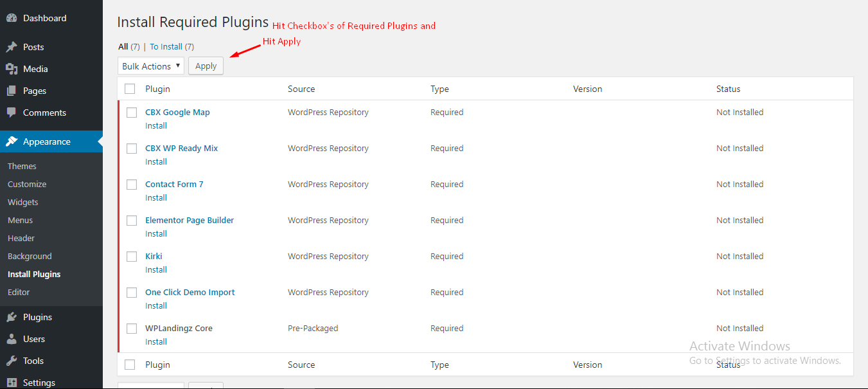Enable the One Click Demo Import checkbox
The height and width of the screenshot is (389, 868).
132,293
